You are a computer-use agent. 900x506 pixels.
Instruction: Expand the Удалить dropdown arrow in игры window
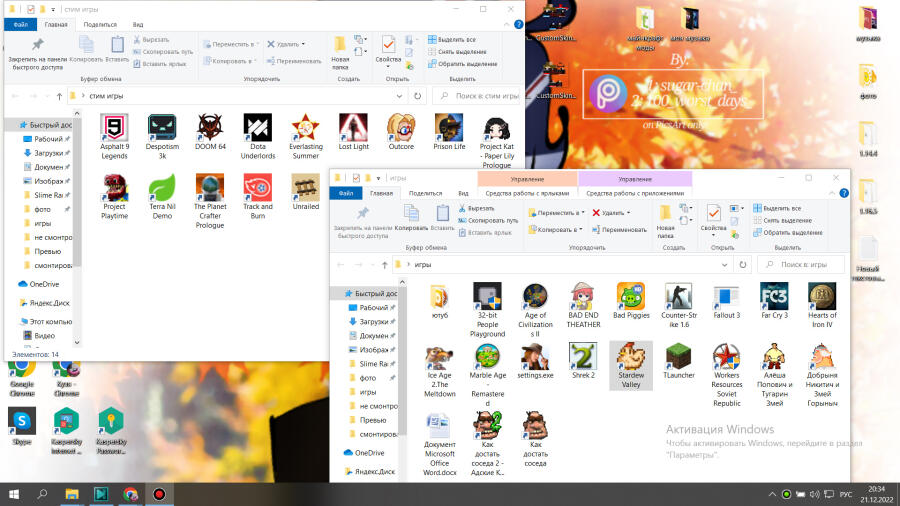(629, 213)
